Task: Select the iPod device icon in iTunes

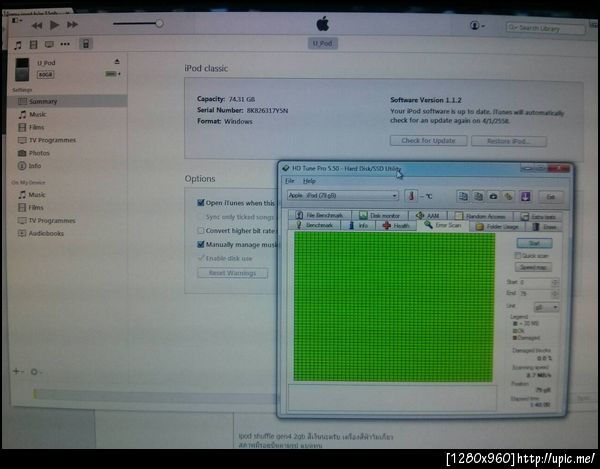Action: point(86,44)
